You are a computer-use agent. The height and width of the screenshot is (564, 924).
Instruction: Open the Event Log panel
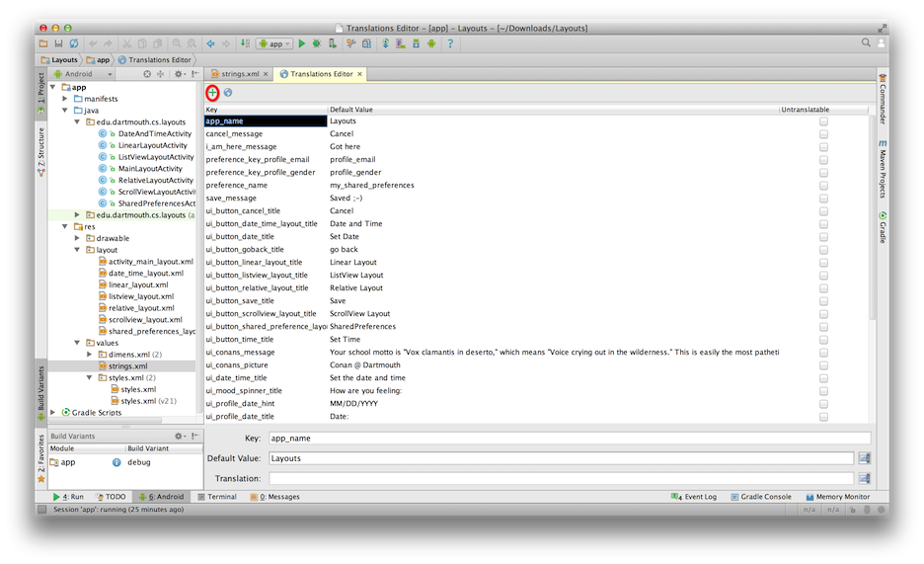(x=694, y=497)
